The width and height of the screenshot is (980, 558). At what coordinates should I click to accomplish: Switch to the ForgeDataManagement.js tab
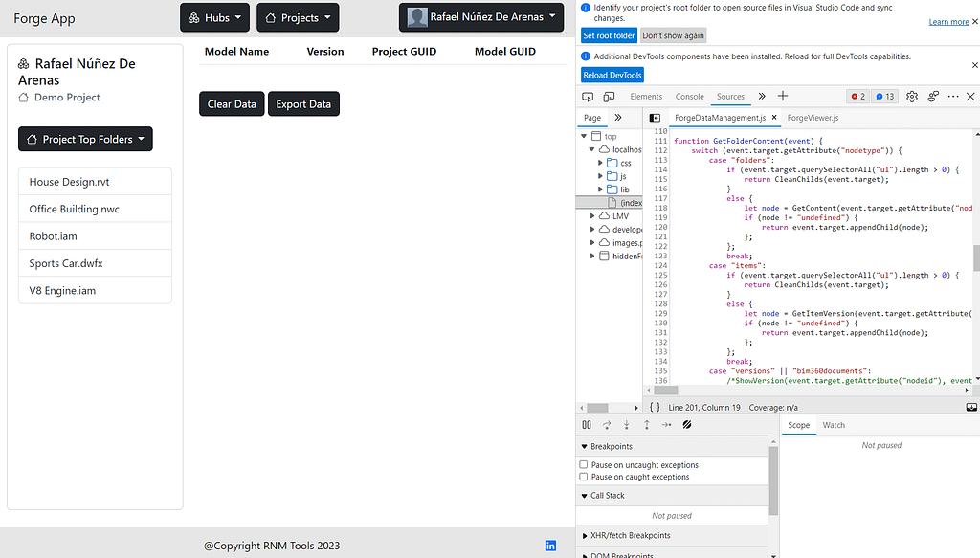[x=720, y=118]
